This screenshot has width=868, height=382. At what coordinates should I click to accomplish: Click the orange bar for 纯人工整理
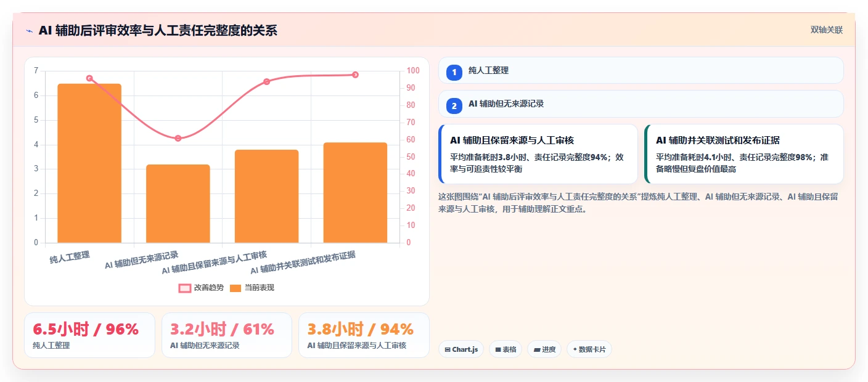click(x=89, y=163)
